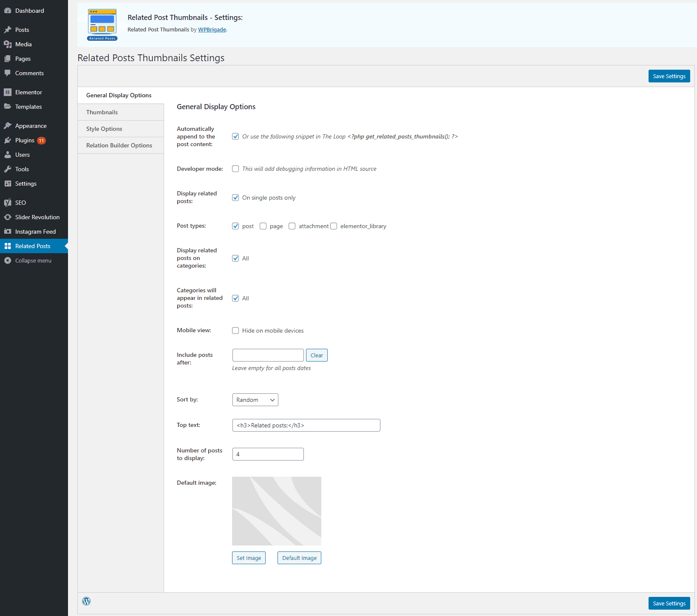
Task: Click the Collapse menu arrow icon
Action: click(8, 260)
